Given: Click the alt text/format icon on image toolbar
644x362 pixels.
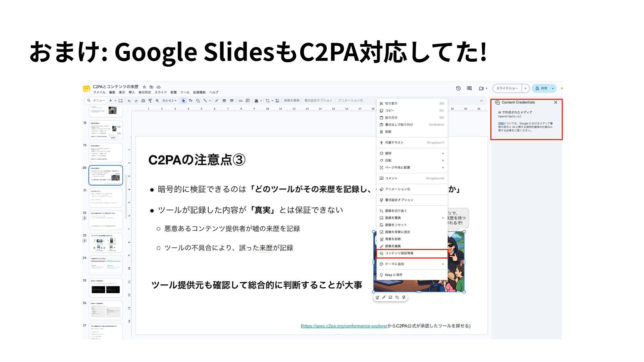Looking at the screenshot, I should 404,297.
